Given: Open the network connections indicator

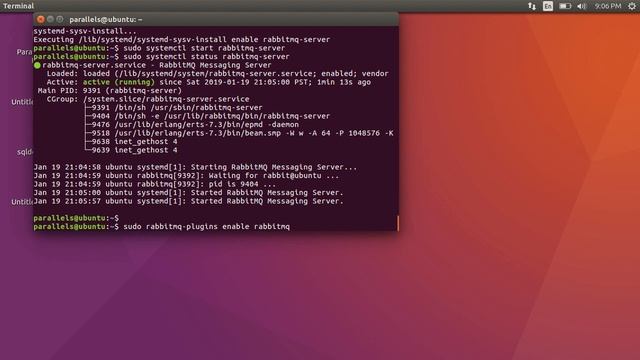Looking at the screenshot, I should point(531,6).
